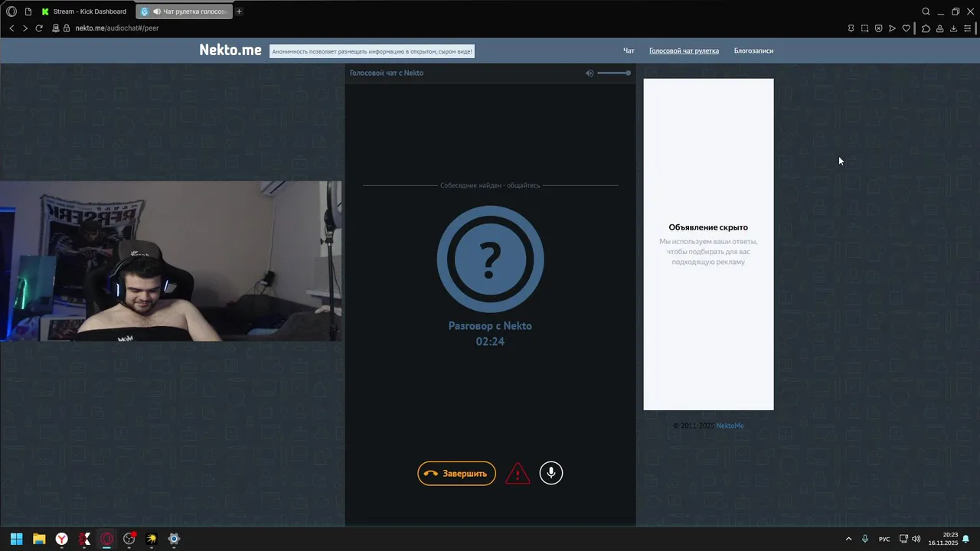Open a new tab with plus button
The image size is (980, 551).
coord(239,11)
